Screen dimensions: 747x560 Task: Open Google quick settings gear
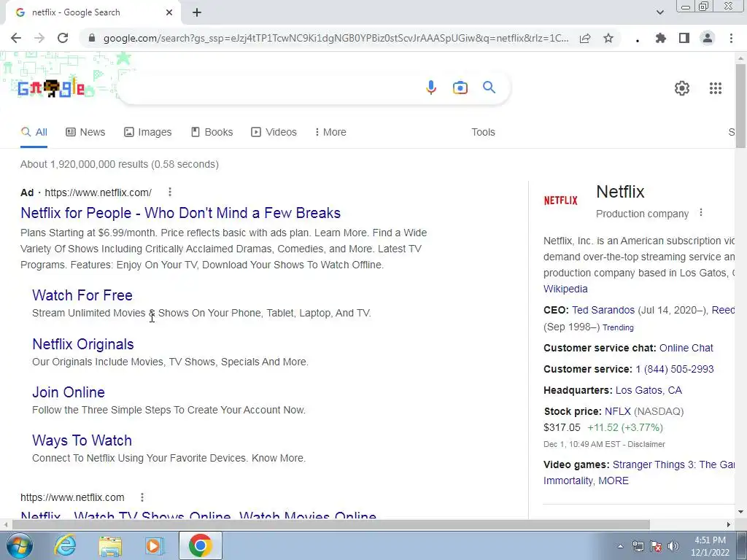pos(682,88)
